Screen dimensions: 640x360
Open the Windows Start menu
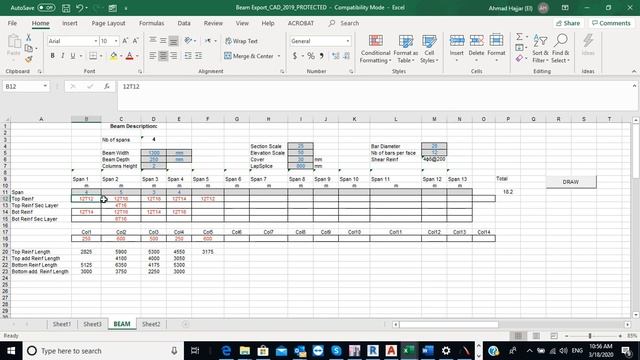tap(11, 351)
